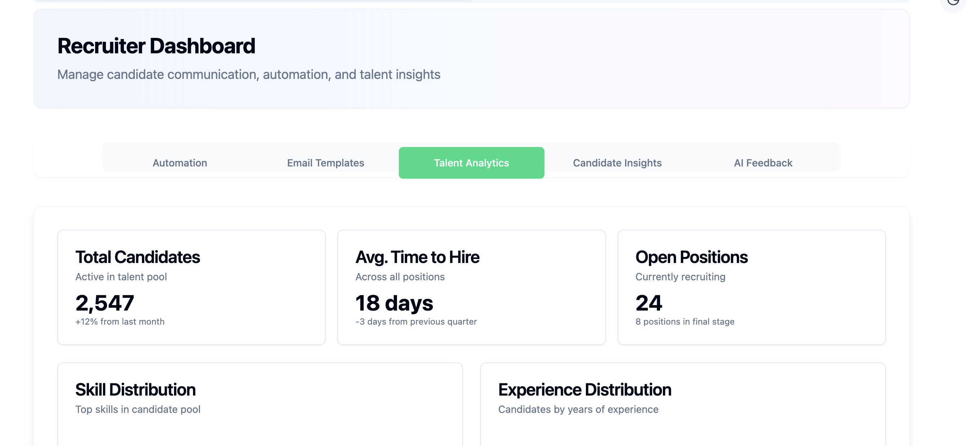
Task: Click the 18 days metric value
Action: pos(394,303)
